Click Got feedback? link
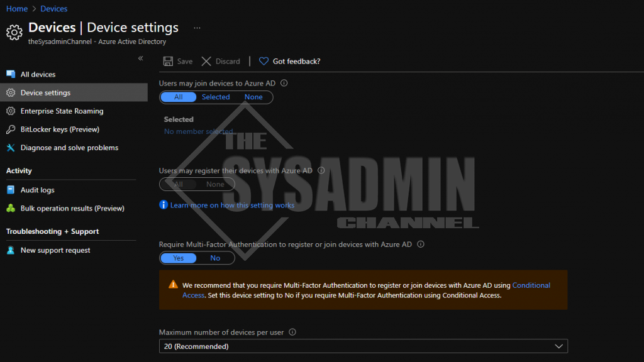Viewport: 644px width, 362px height. click(297, 61)
